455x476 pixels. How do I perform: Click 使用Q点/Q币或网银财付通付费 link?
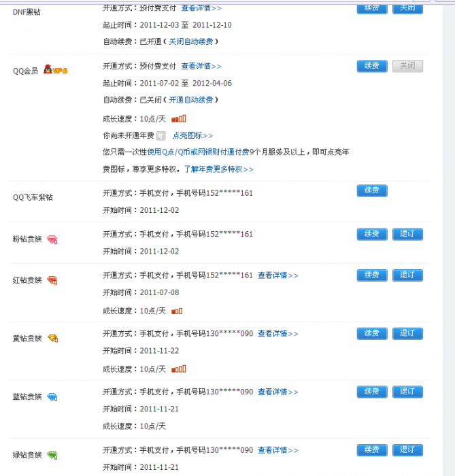coord(198,152)
